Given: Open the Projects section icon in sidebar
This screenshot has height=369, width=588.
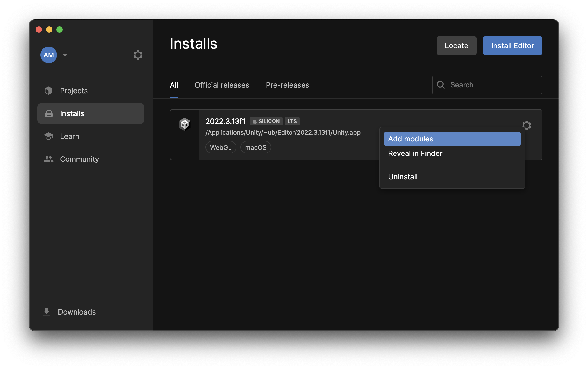Looking at the screenshot, I should [49, 90].
